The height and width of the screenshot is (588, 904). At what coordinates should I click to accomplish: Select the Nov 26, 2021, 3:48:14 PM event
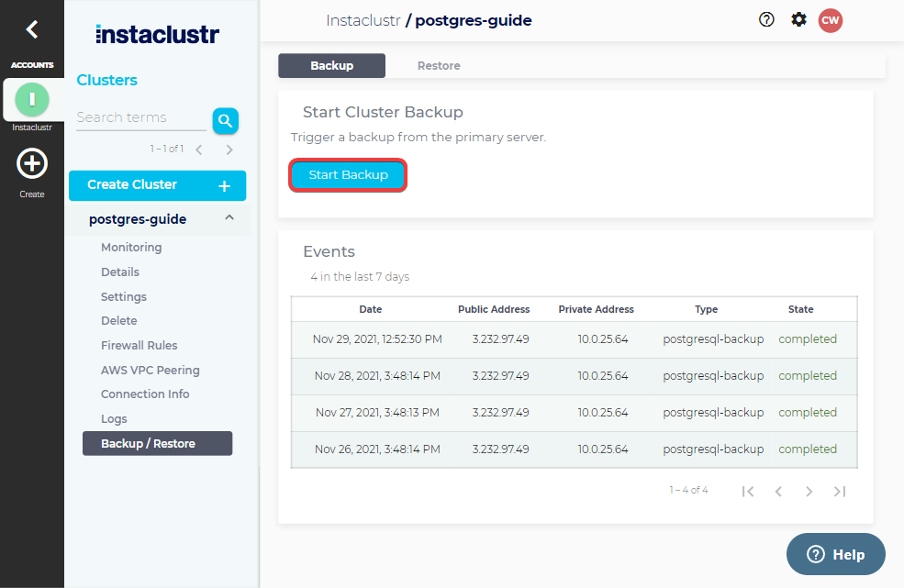pyautogui.click(x=574, y=449)
